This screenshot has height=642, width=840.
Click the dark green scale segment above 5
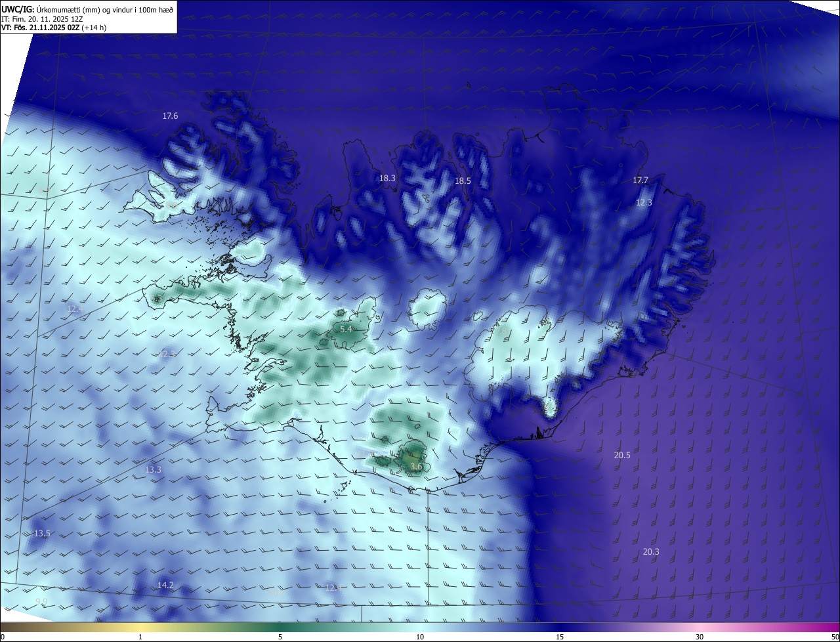(280, 627)
